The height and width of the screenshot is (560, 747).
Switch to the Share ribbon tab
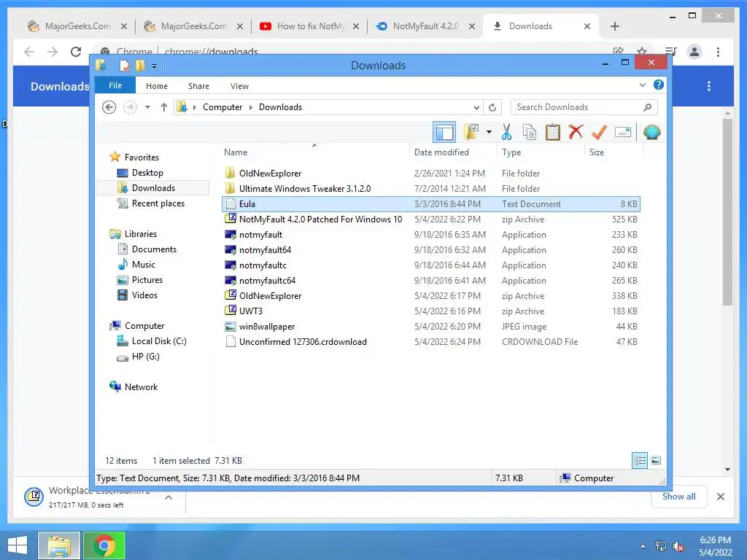click(198, 86)
